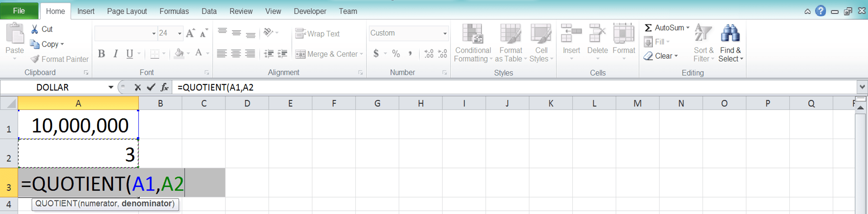Click the Orientation text angle icon
Image resolution: width=868 pixels, height=214 pixels.
pos(269,33)
